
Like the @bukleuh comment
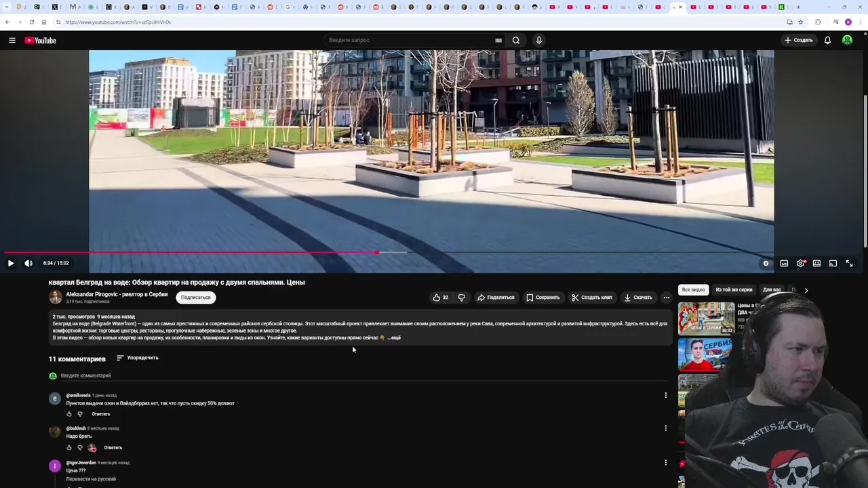68,447
